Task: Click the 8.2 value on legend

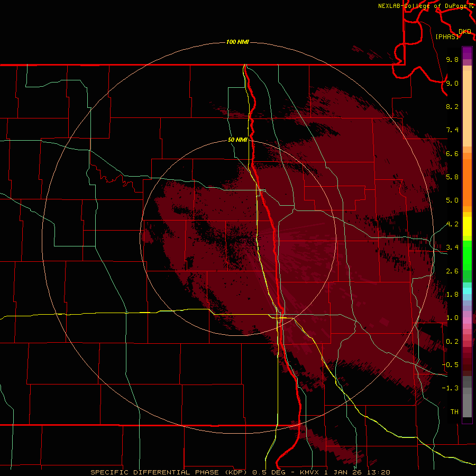Action: (x=452, y=106)
